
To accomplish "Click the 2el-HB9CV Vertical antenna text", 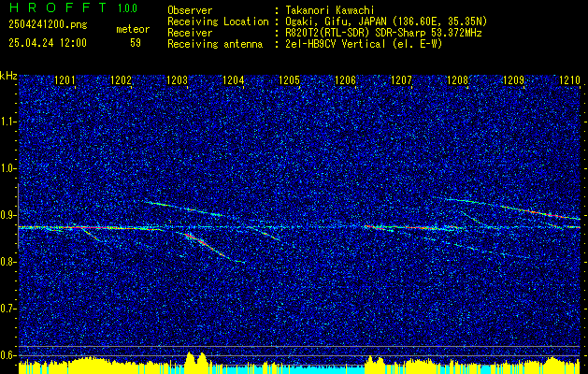I will tap(364, 44).
